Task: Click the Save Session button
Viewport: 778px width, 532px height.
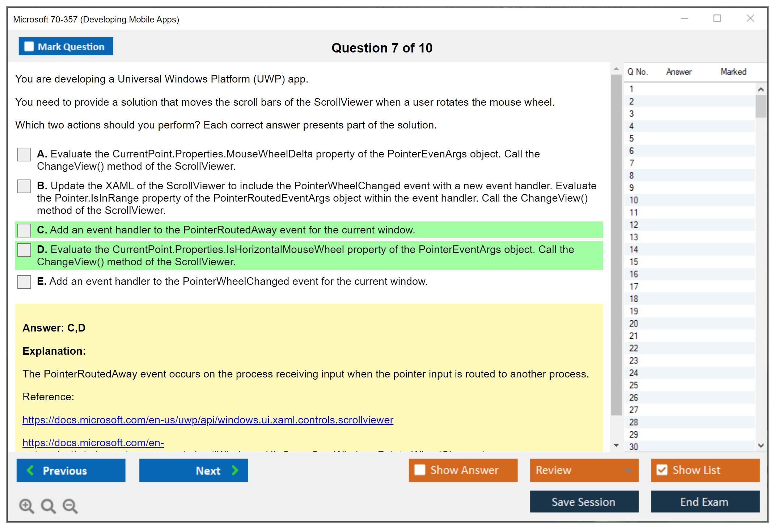Action: tap(584, 502)
